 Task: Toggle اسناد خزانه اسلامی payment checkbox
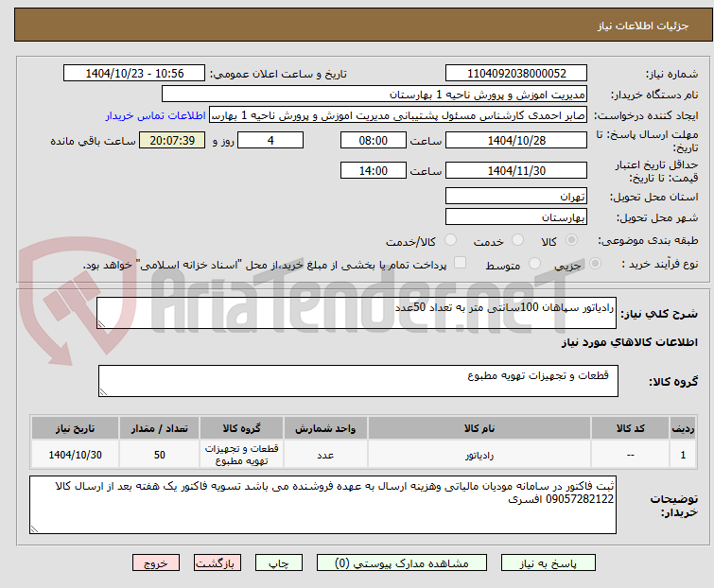(x=461, y=263)
